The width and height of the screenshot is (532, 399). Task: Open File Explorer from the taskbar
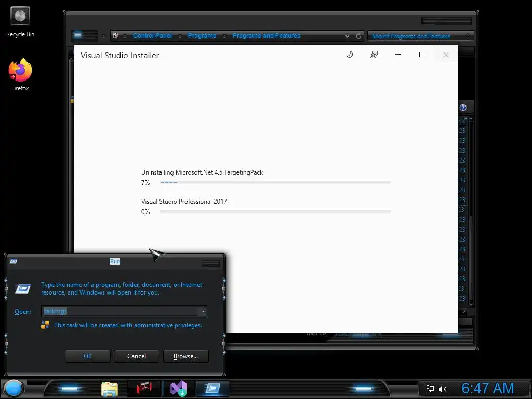110,389
